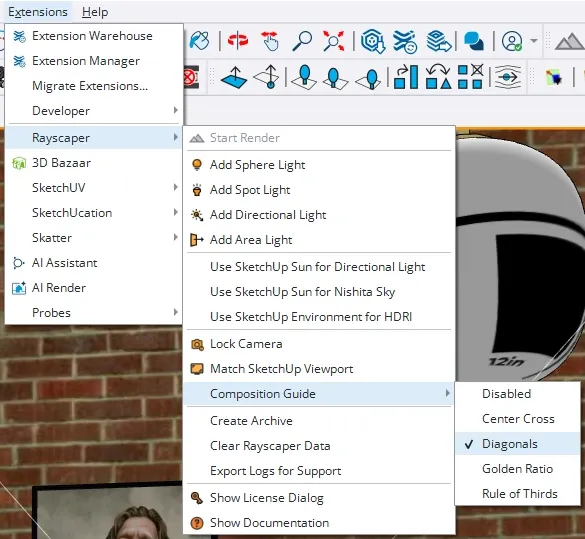Set composition guide to Disabled
Viewport: 585px width, 539px height.
517,394
